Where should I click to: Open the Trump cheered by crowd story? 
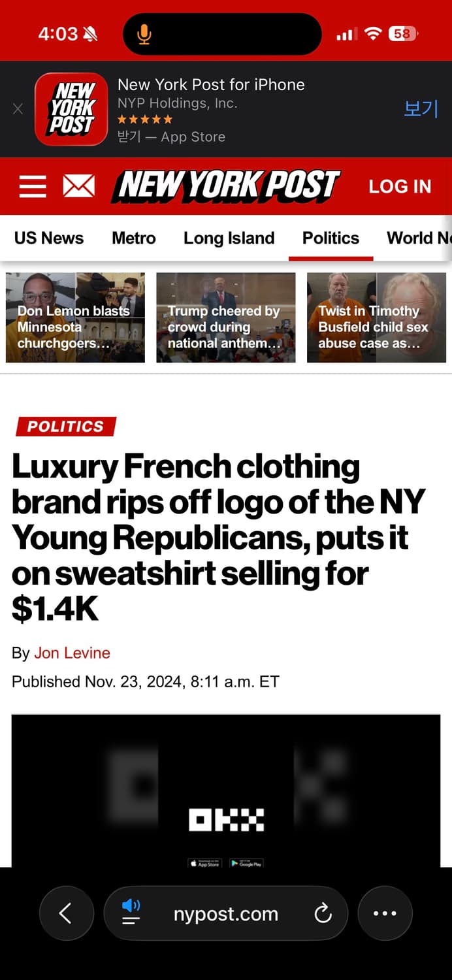pos(226,318)
